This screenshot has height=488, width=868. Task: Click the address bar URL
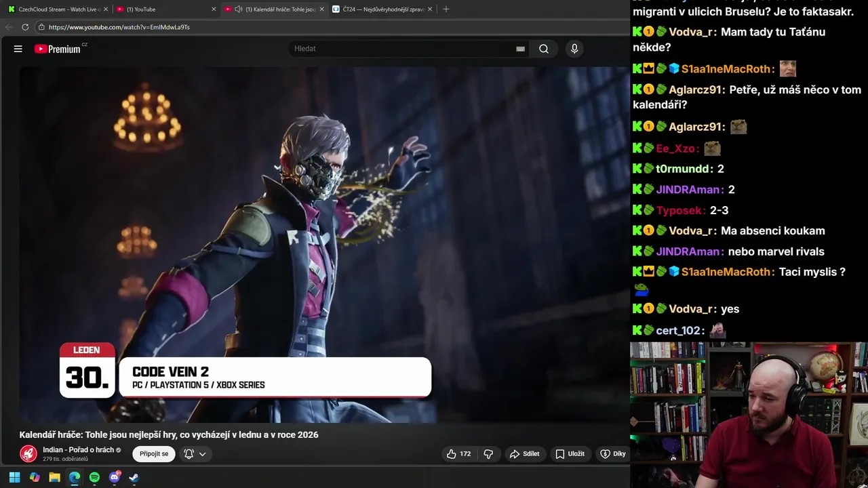119,27
